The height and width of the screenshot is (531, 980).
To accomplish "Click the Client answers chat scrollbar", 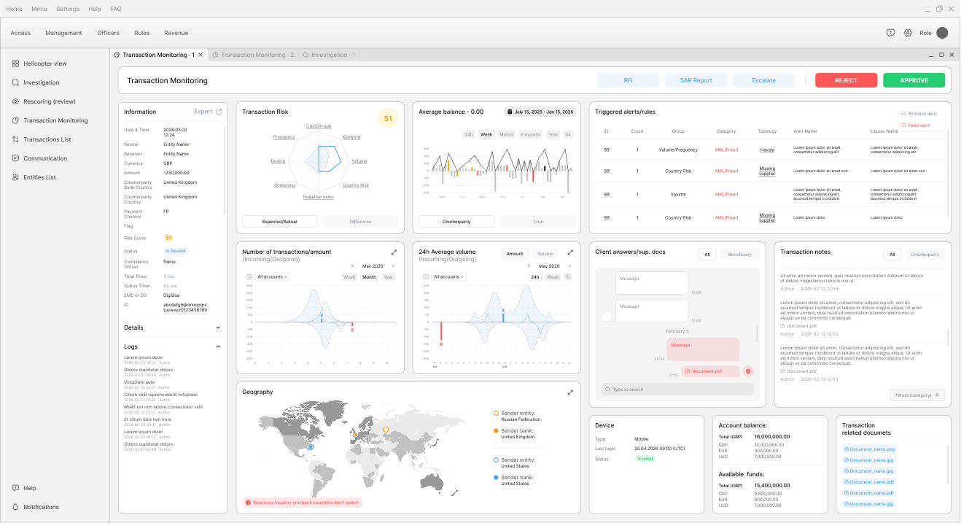I will (757, 333).
